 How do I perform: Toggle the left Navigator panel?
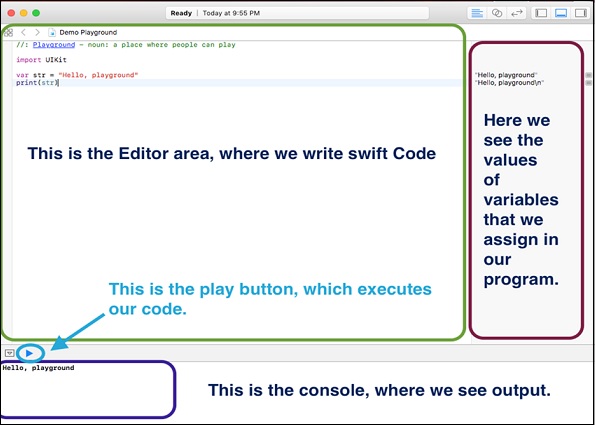541,13
